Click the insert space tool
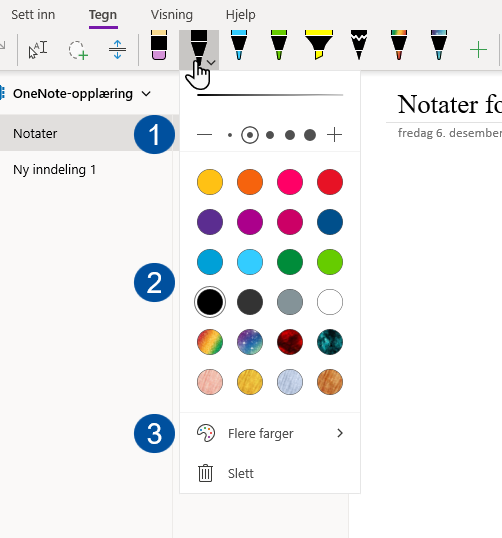 [117, 50]
